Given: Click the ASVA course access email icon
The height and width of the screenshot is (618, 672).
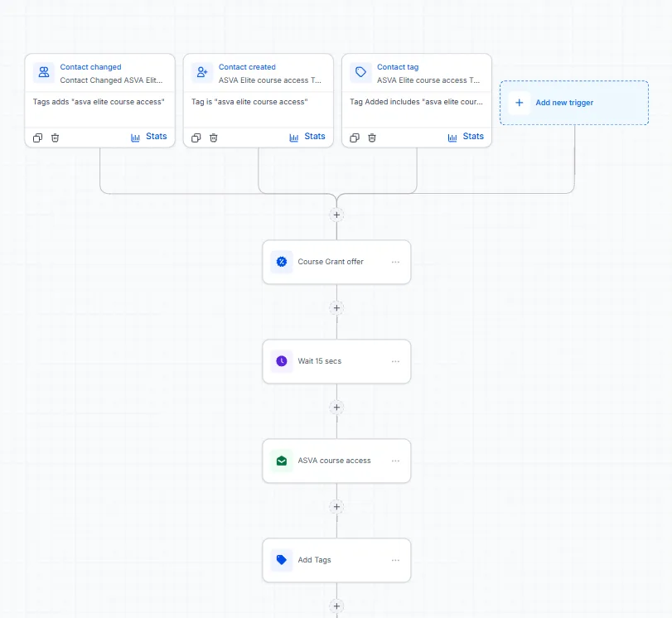Looking at the screenshot, I should 282,461.
